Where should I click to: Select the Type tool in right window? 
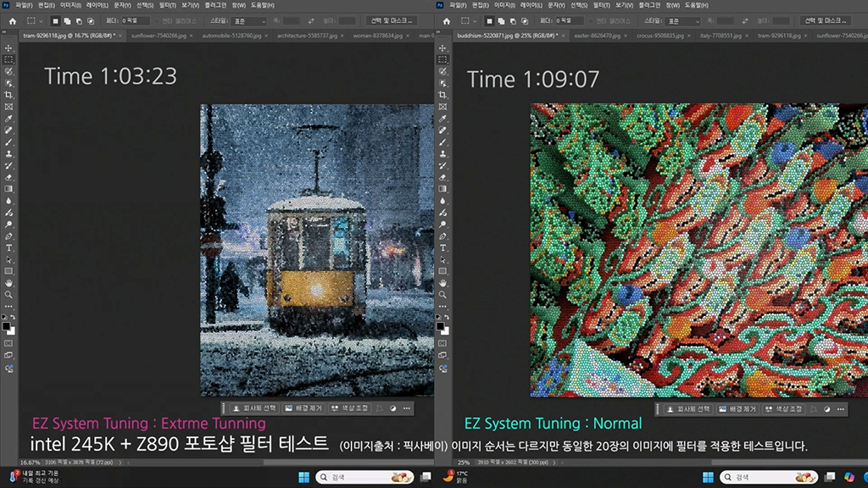click(x=442, y=248)
